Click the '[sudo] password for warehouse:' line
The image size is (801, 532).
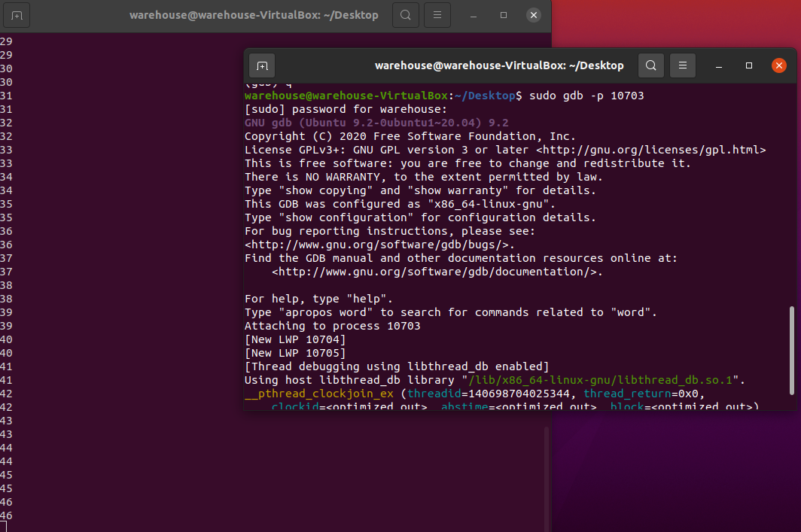[x=346, y=109]
